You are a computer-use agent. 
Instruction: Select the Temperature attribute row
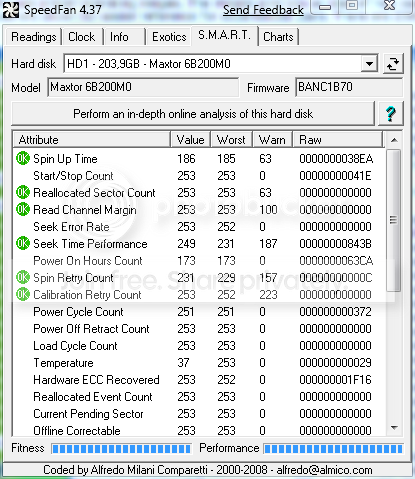tap(199, 362)
